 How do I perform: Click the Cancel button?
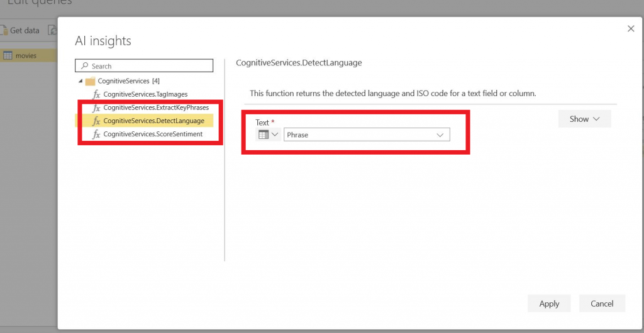[602, 303]
